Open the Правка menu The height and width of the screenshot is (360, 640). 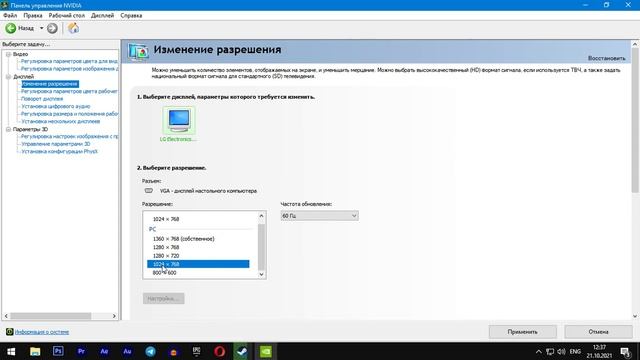[x=33, y=16]
